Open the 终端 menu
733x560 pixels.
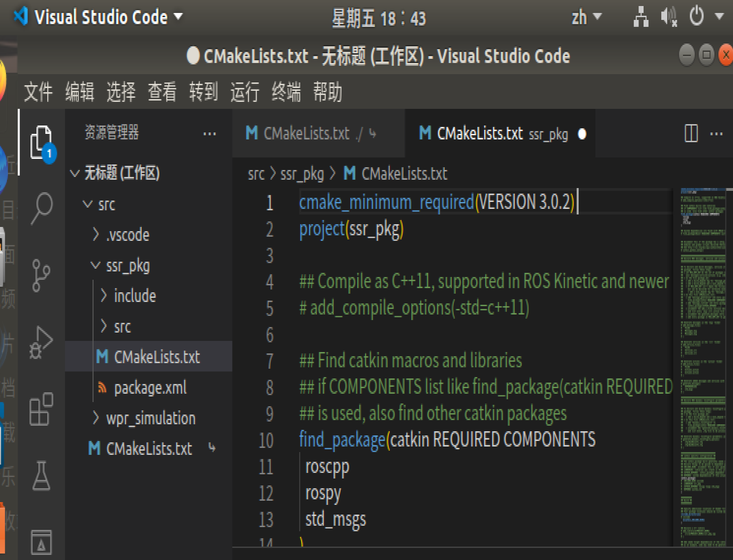286,91
